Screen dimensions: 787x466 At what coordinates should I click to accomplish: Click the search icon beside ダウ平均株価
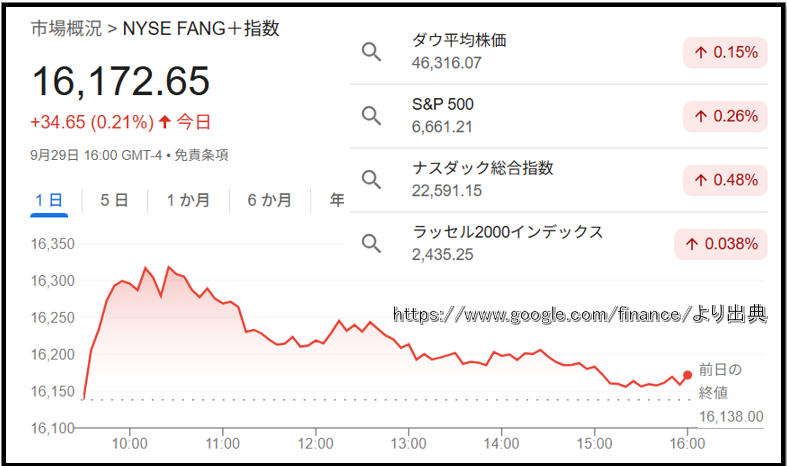point(371,52)
